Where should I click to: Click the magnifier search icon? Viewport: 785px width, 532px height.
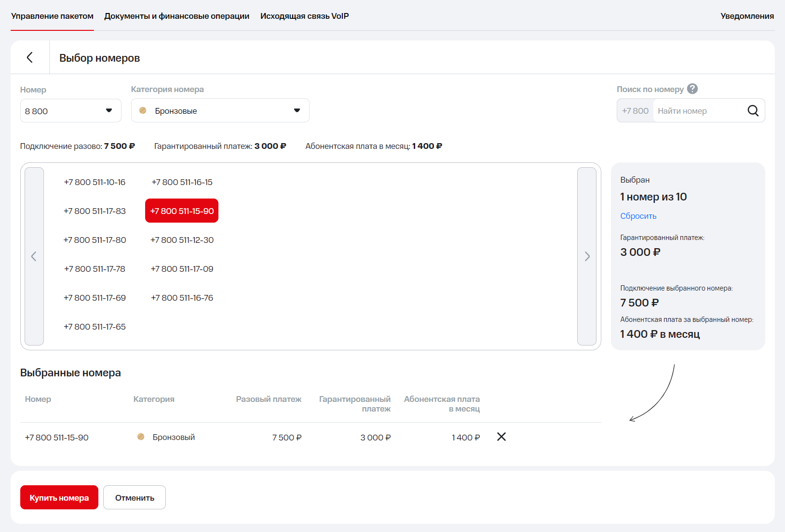753,111
